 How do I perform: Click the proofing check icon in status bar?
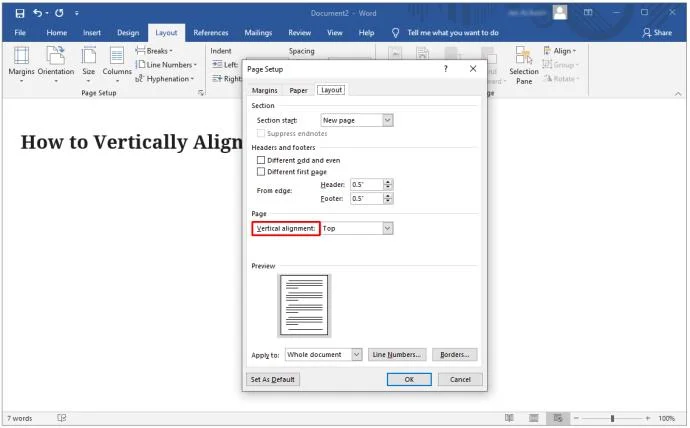62,418
